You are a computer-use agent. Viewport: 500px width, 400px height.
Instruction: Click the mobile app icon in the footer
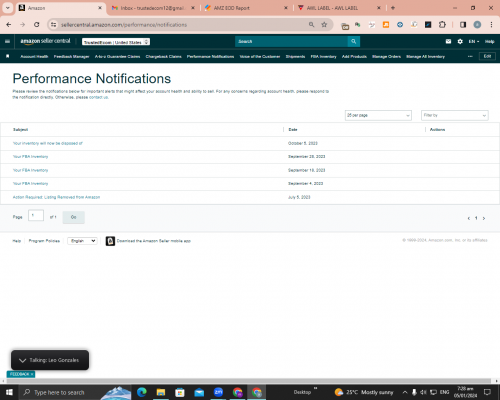point(110,241)
